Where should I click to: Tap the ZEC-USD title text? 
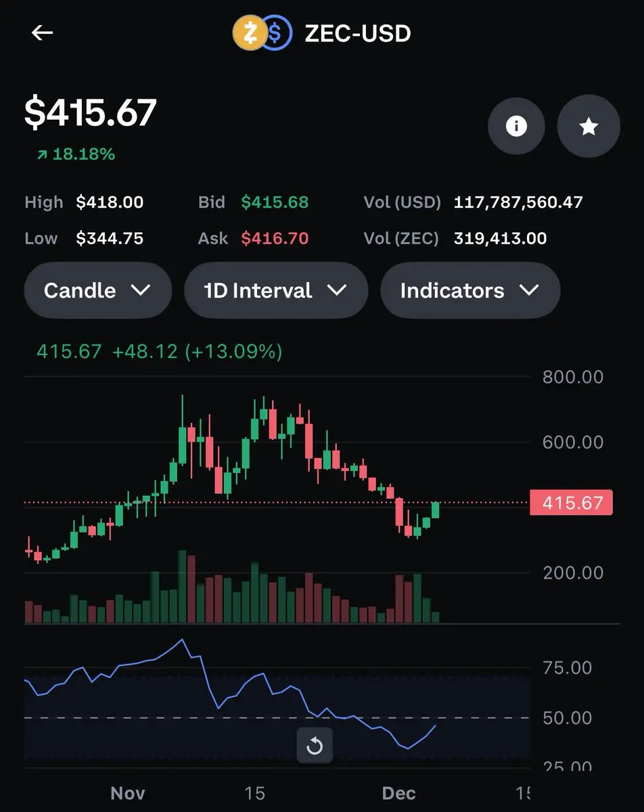click(358, 33)
